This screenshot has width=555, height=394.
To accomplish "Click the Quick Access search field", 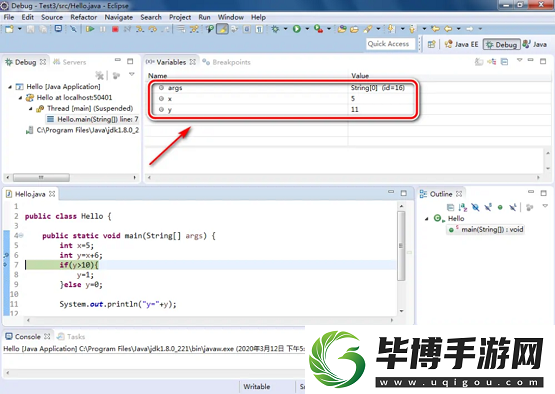I will [x=390, y=44].
